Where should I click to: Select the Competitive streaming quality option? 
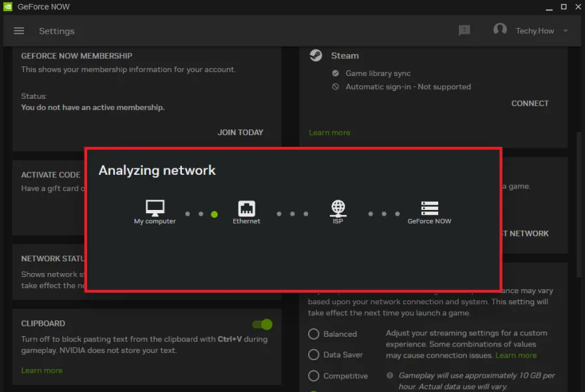pos(313,376)
